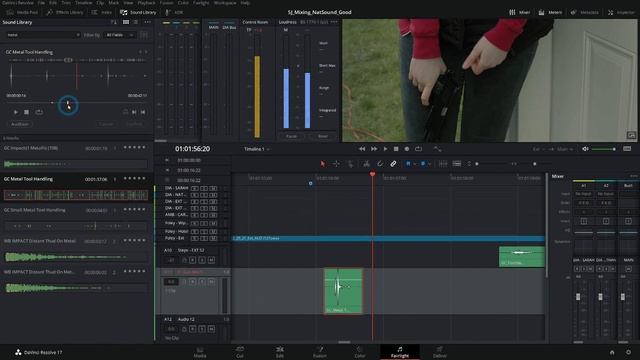This screenshot has height=360, width=640.
Task: Rewind timeline playback
Action: pos(362,149)
